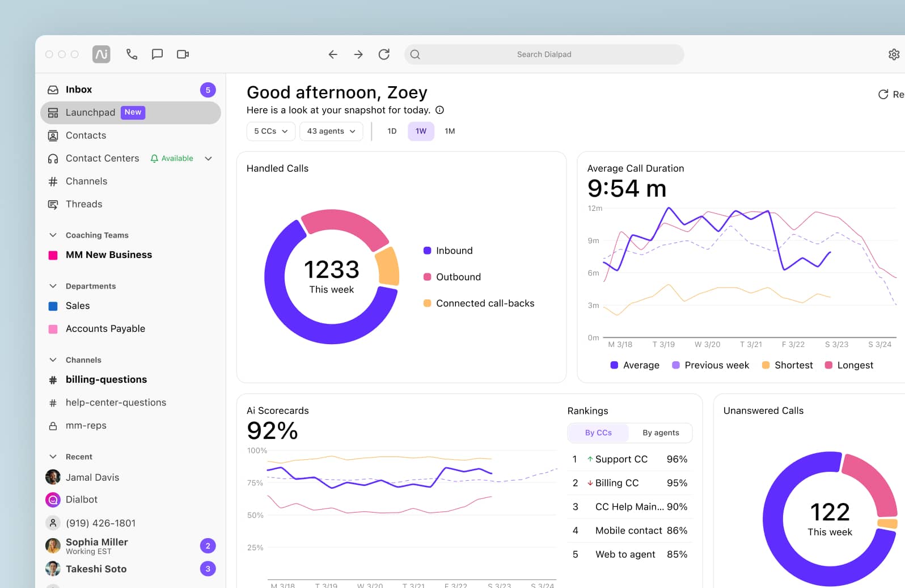Click the pink MM New Business color swatch
The width and height of the screenshot is (905, 588).
(53, 255)
